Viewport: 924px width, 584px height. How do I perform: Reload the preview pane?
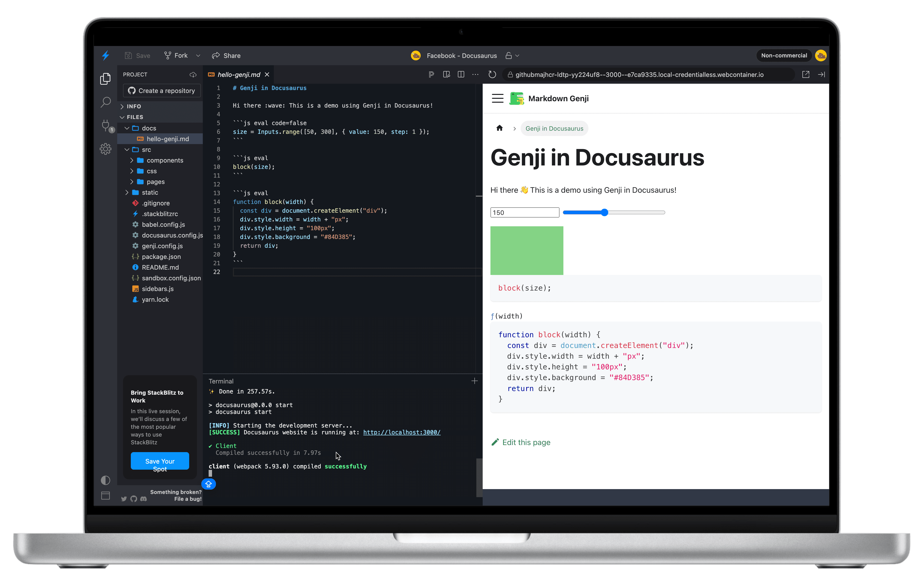(492, 74)
